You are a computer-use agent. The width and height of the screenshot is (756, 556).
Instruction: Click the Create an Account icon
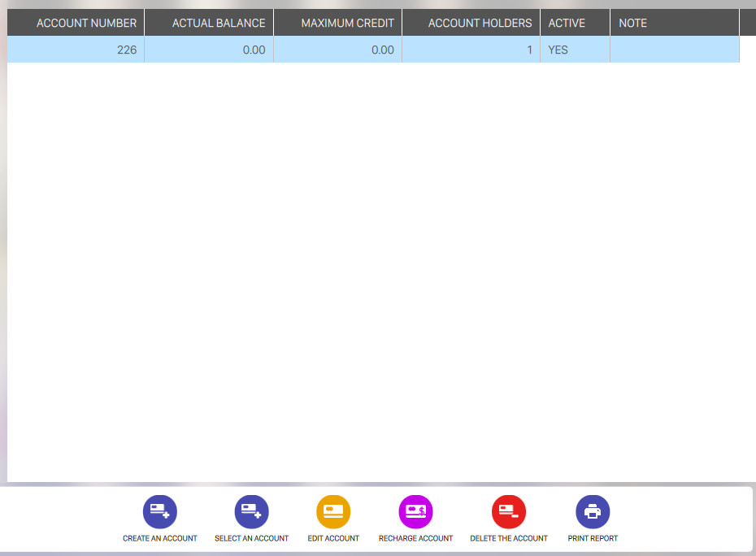tap(160, 512)
